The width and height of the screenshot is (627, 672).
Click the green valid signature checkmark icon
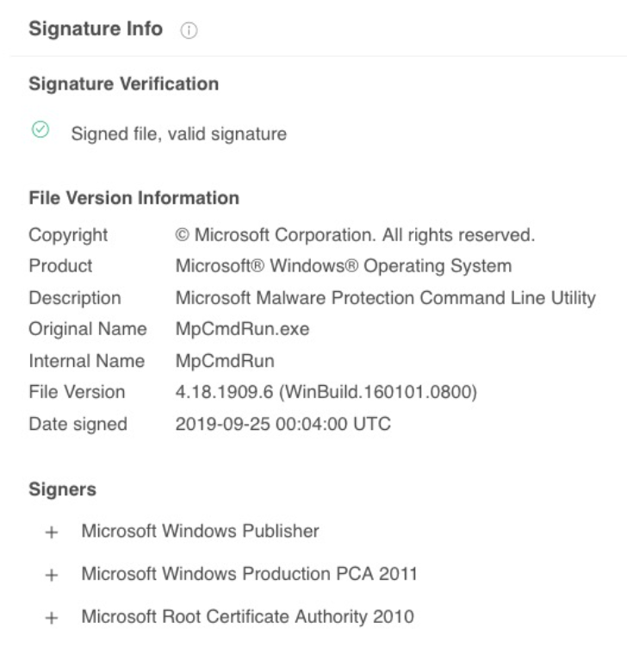coord(40,131)
